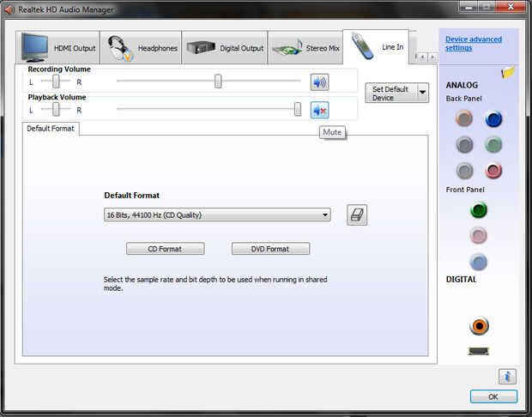Select the Line In tab
This screenshot has height=417, width=532.
pos(376,47)
